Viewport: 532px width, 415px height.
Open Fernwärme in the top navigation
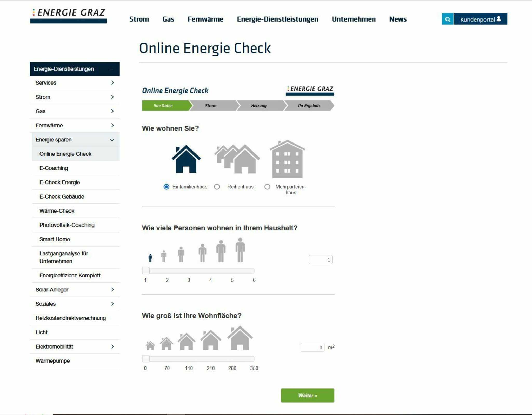[x=205, y=19]
